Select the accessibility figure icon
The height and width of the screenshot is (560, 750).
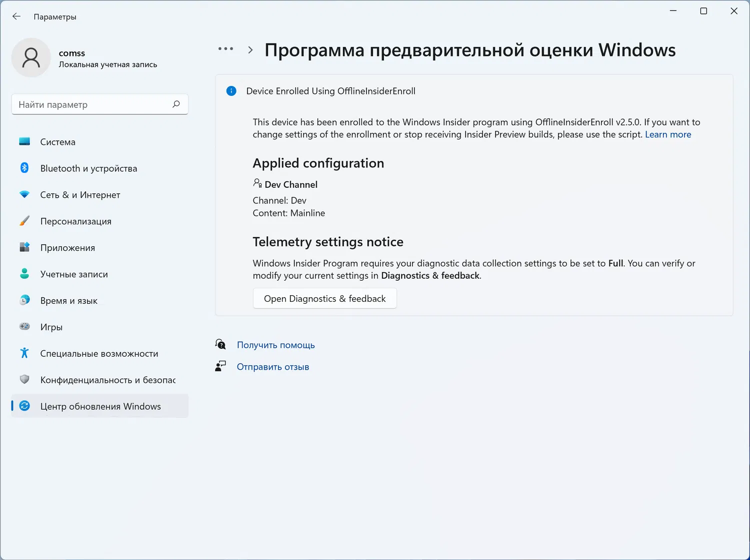click(24, 353)
